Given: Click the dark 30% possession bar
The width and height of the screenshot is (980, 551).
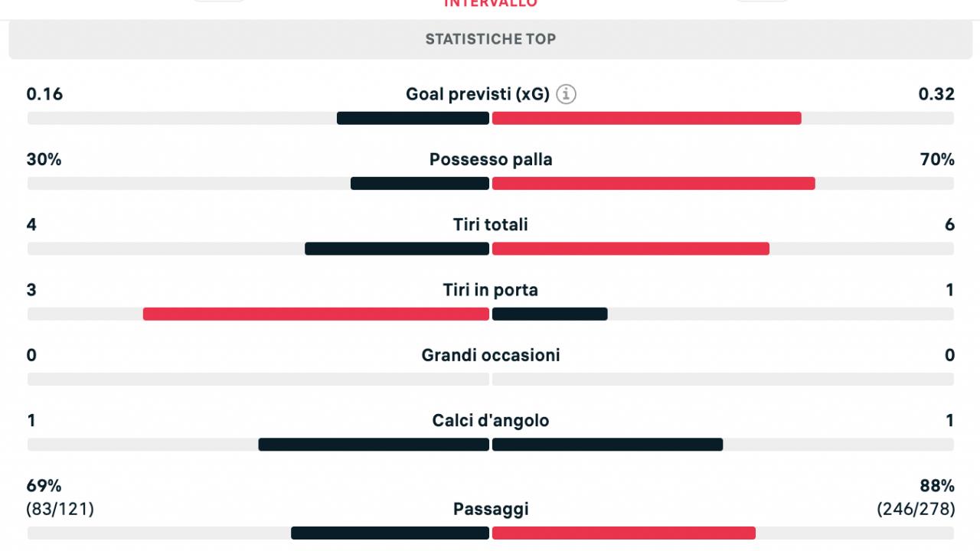Looking at the screenshot, I should tap(420, 184).
